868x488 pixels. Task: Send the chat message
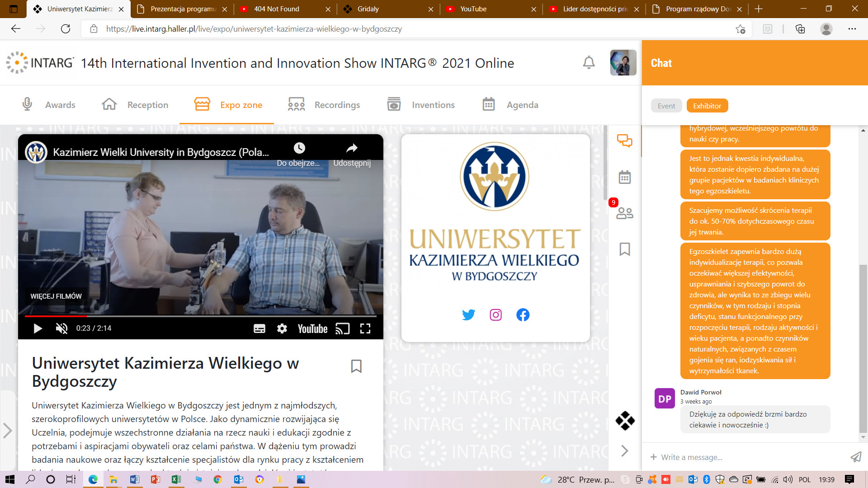856,457
